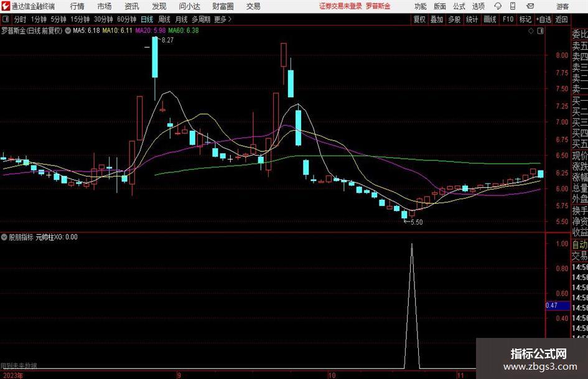Open the mobile phone icon

513,6
